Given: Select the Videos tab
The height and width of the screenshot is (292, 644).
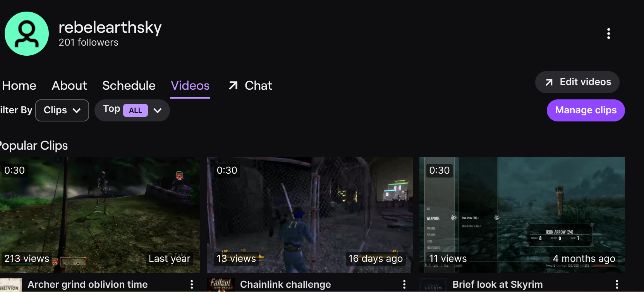Looking at the screenshot, I should [x=190, y=85].
